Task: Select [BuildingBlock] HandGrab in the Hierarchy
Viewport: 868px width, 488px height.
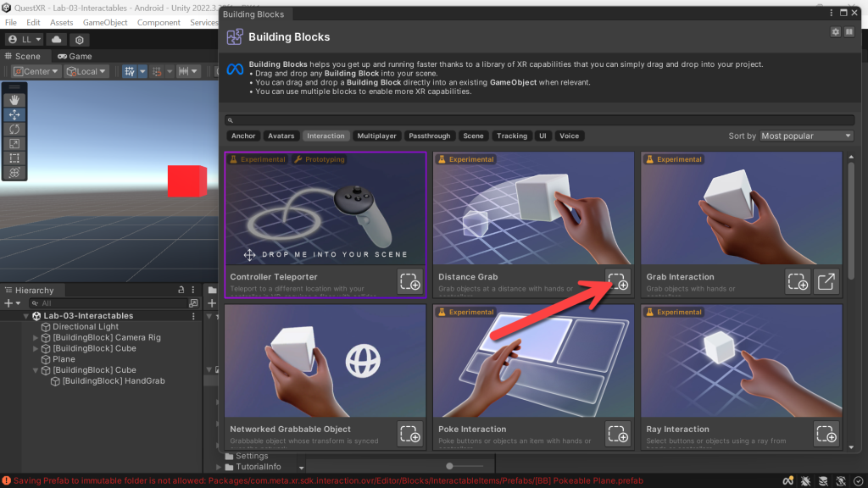Action: (114, 381)
